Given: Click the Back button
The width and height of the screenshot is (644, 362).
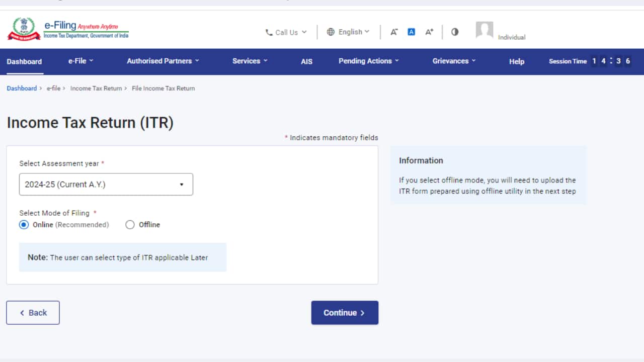Looking at the screenshot, I should click(33, 313).
